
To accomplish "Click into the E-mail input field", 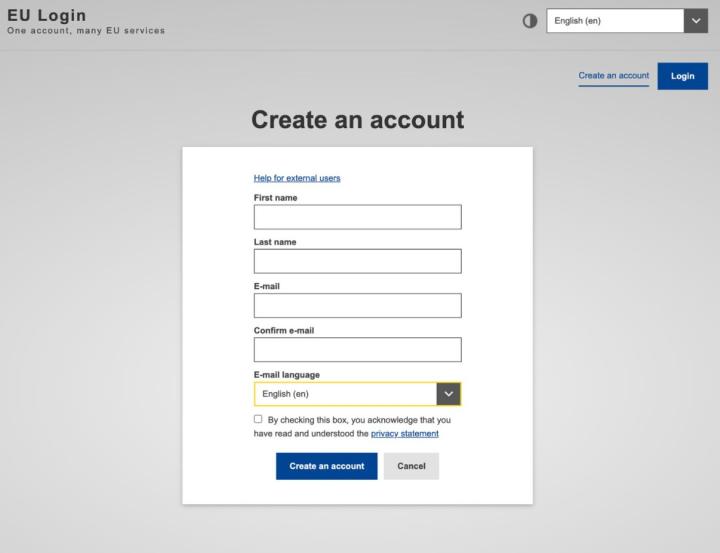I will point(358,305).
